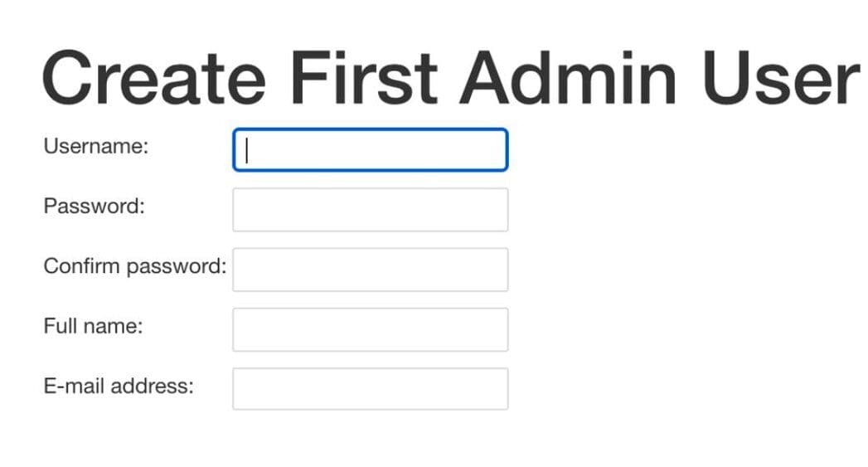Viewport: 868px width, 467px height.
Task: Click lowercase "password" in the Confirm password label
Action: (x=176, y=267)
